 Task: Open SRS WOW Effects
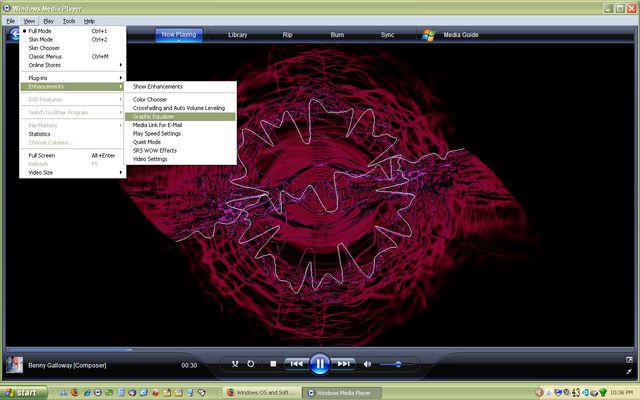point(180,151)
